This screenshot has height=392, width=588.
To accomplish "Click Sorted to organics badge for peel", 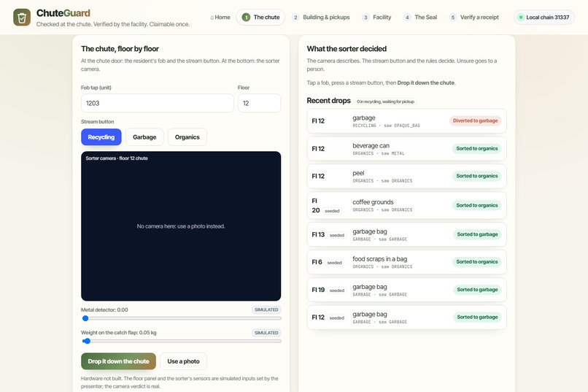I will pyautogui.click(x=477, y=176).
